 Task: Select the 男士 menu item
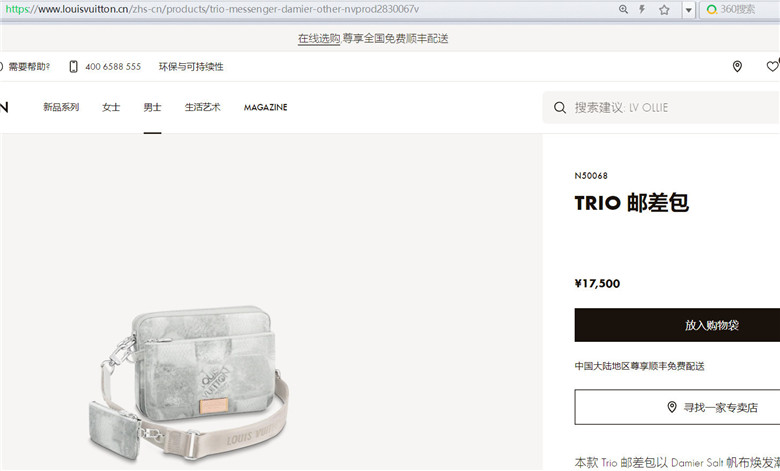click(x=152, y=107)
